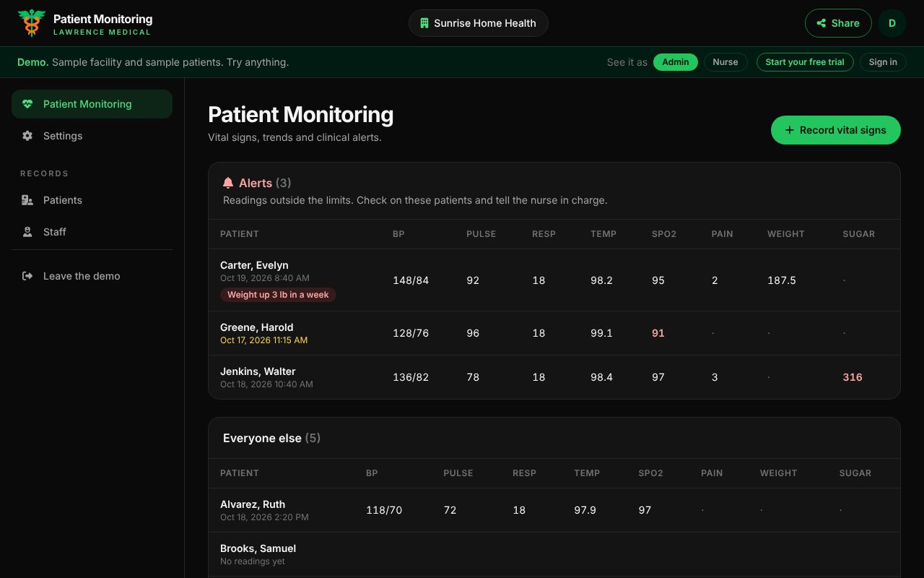Click the share icon in Share button
This screenshot has width=924, height=578.
pyautogui.click(x=821, y=23)
